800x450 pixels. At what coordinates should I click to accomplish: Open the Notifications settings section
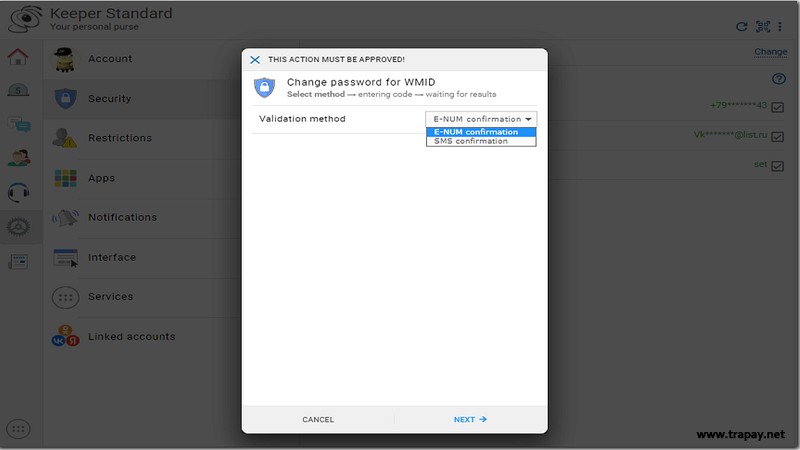[x=122, y=217]
